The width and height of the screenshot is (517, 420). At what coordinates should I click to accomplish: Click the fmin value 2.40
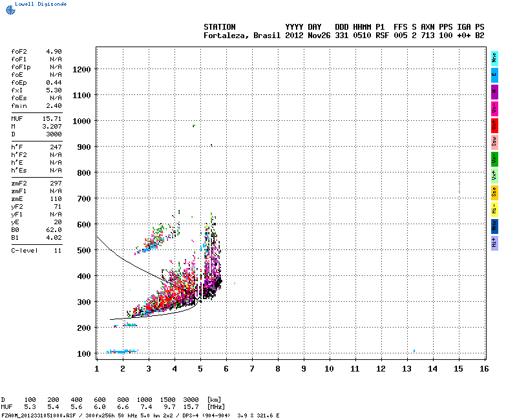coord(54,106)
